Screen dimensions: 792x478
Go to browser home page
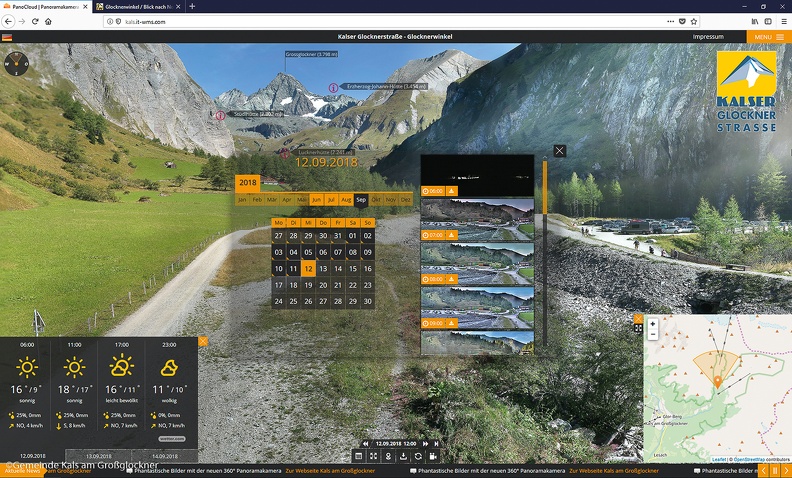[x=48, y=21]
